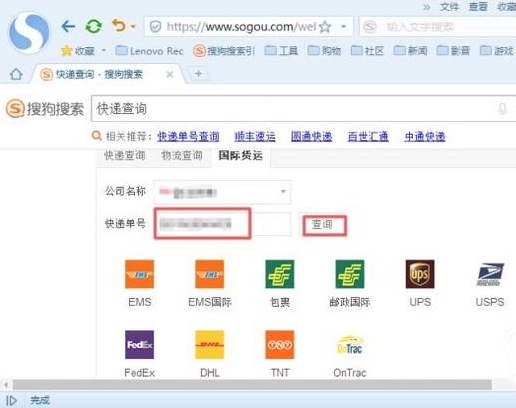The height and width of the screenshot is (408, 516).
Task: Bookmark page with the star icon
Action: (325, 27)
